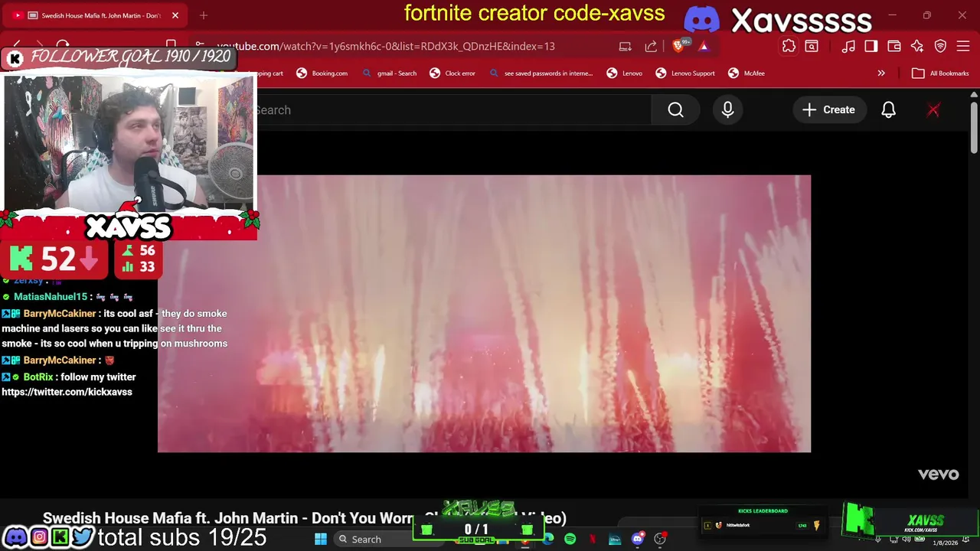Click the YouTube search magnifier button
980x551 pixels.
pyautogui.click(x=675, y=110)
